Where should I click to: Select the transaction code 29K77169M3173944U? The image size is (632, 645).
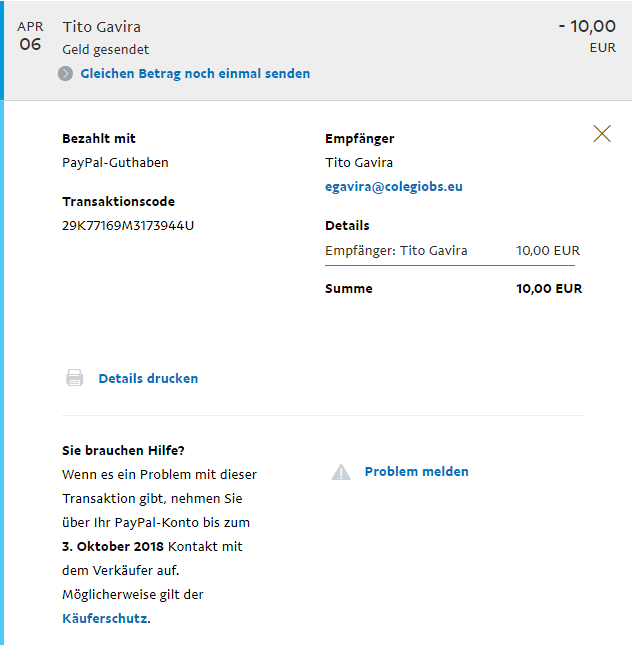[x=128, y=225]
